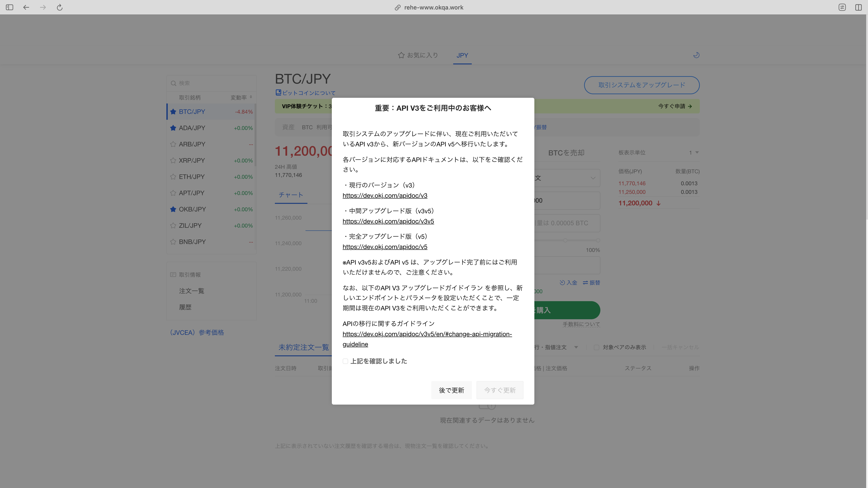The width and height of the screenshot is (868, 488).
Task: Favorite ZIL/JPY with its star icon
Action: (173, 225)
